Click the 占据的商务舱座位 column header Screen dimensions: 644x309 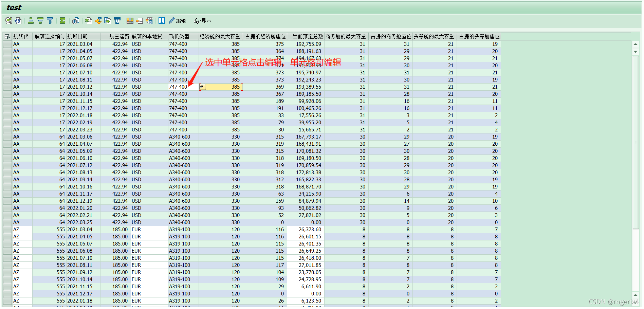pyautogui.click(x=390, y=36)
